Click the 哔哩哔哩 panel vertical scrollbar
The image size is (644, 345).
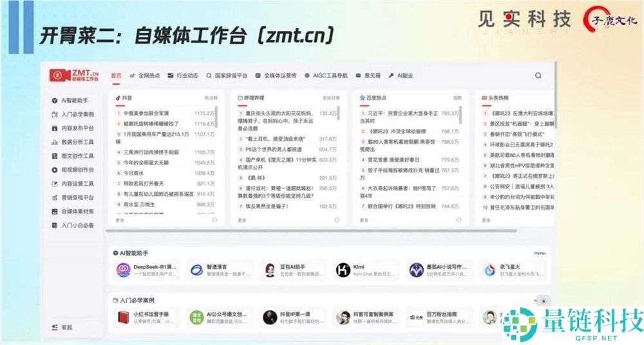[339, 113]
